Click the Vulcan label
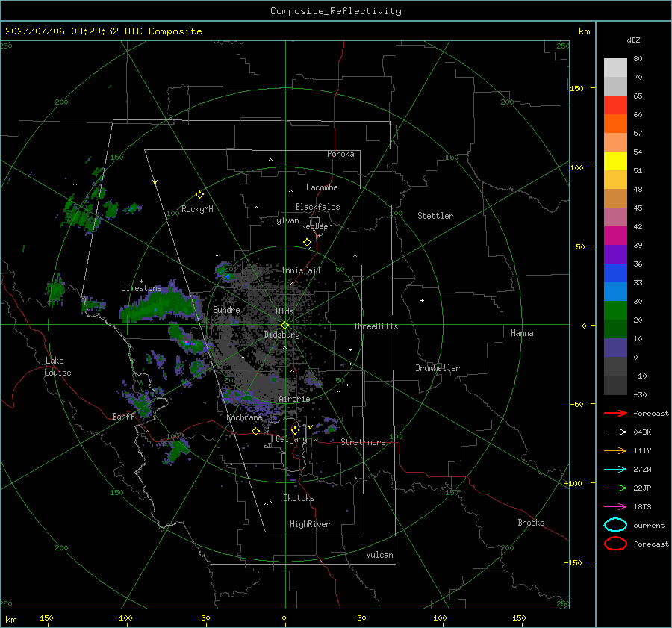 click(380, 555)
